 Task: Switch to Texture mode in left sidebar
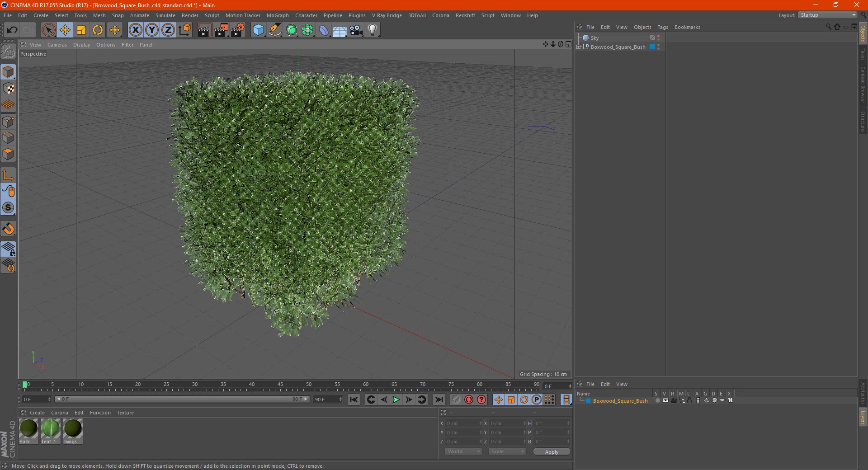click(8, 89)
